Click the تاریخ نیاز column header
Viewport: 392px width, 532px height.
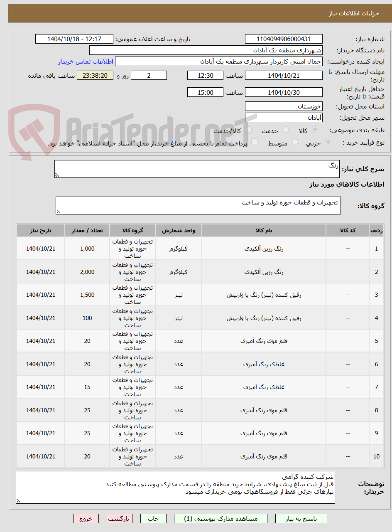tap(41, 230)
